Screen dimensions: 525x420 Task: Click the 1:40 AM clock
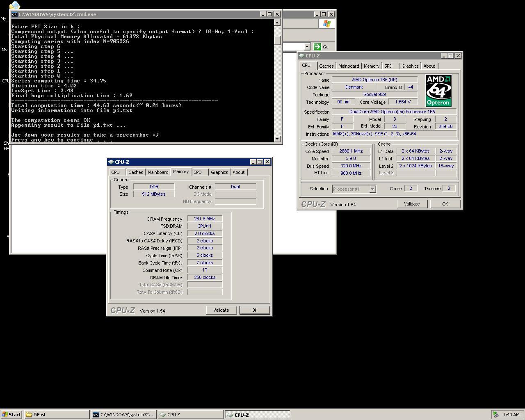pos(511,415)
